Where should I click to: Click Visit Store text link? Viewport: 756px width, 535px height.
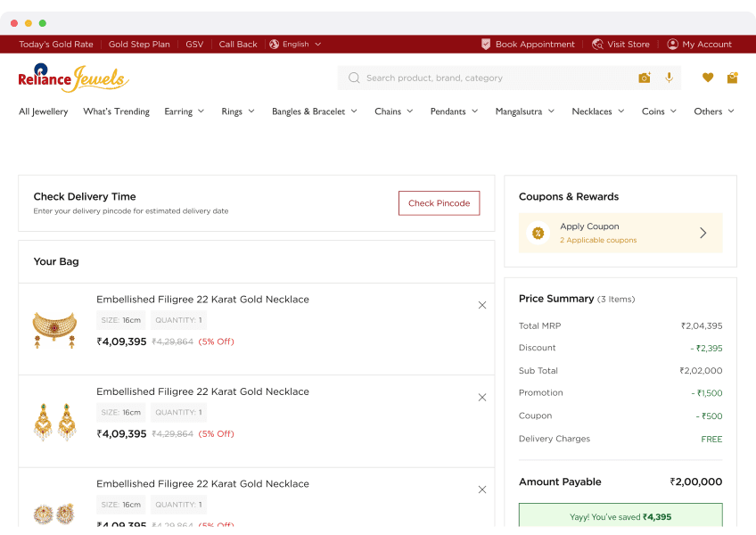pos(629,45)
